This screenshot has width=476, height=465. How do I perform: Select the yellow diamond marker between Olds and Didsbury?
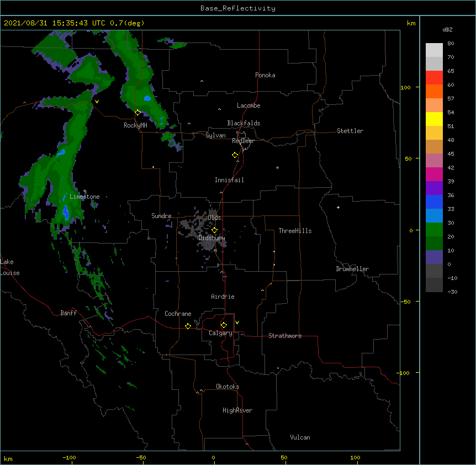click(214, 230)
